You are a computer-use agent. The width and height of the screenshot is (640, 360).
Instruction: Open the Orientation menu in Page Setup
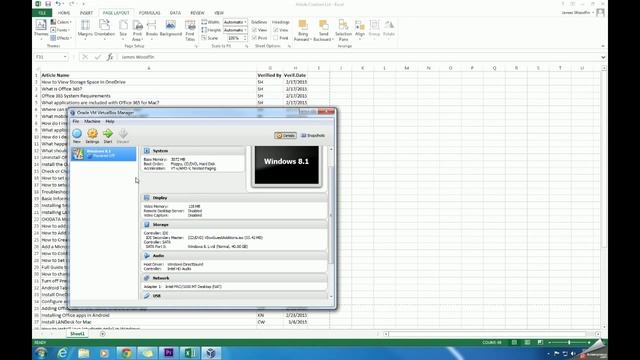tap(104, 29)
